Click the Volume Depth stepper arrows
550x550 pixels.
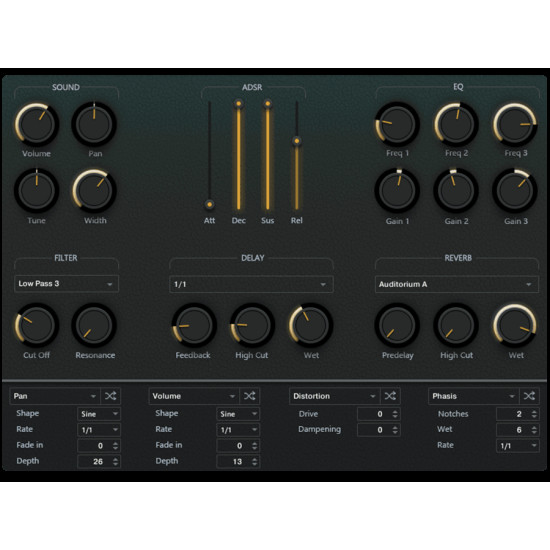coord(255,462)
